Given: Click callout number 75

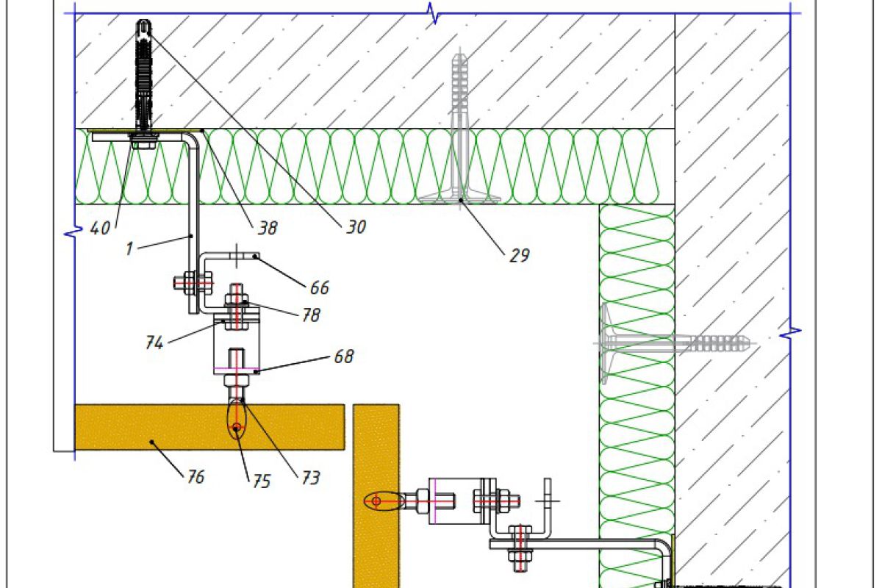Looking at the screenshot, I should tap(262, 481).
